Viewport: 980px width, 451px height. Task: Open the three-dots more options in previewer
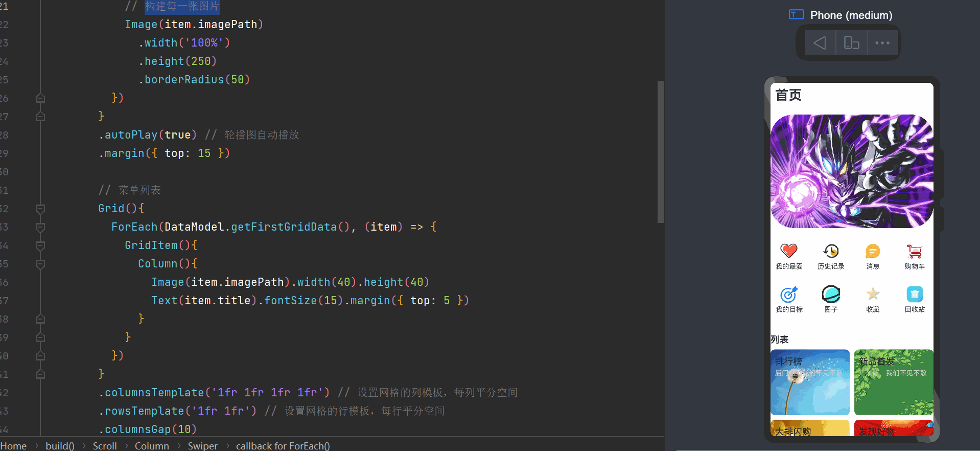(x=882, y=43)
